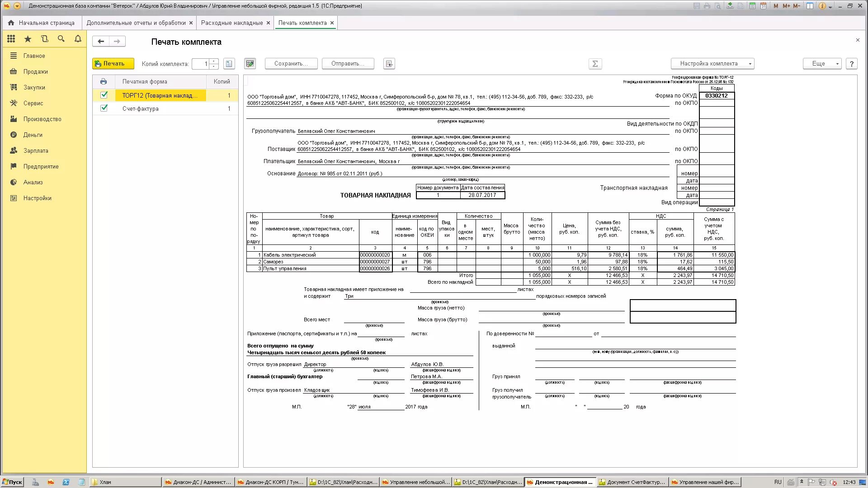This screenshot has height=488, width=868.
Task: Switch to Диакон-ДС / Админист... taskbar window
Action: coord(198,482)
